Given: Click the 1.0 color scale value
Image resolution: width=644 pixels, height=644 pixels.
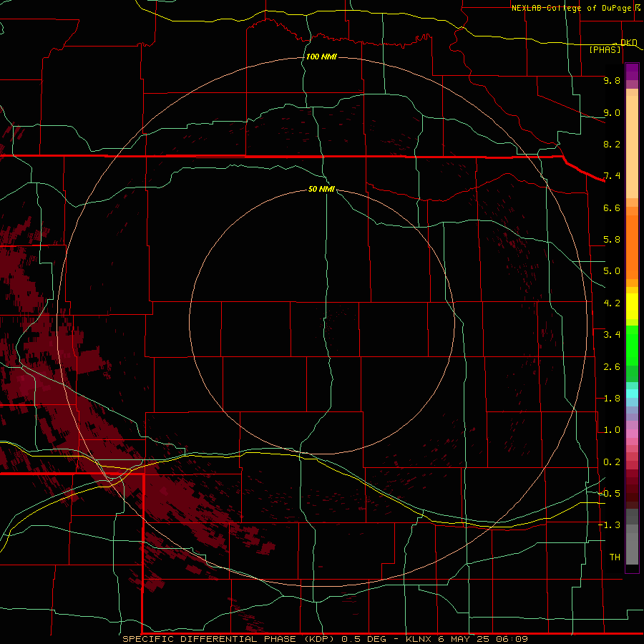Looking at the screenshot, I should (612, 430).
